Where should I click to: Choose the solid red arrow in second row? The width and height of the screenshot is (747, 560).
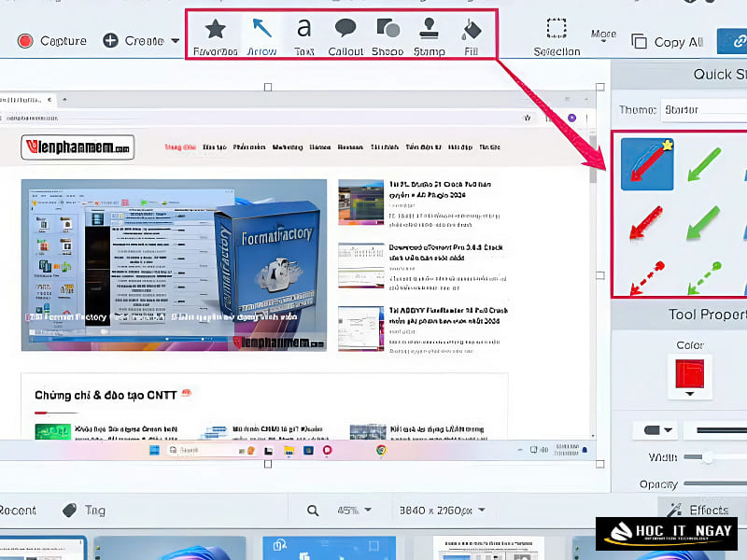[x=646, y=222]
